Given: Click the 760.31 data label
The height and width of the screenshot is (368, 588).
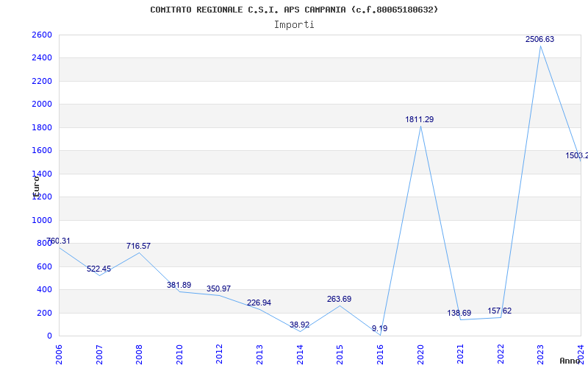Looking at the screenshot, I should click(59, 241).
